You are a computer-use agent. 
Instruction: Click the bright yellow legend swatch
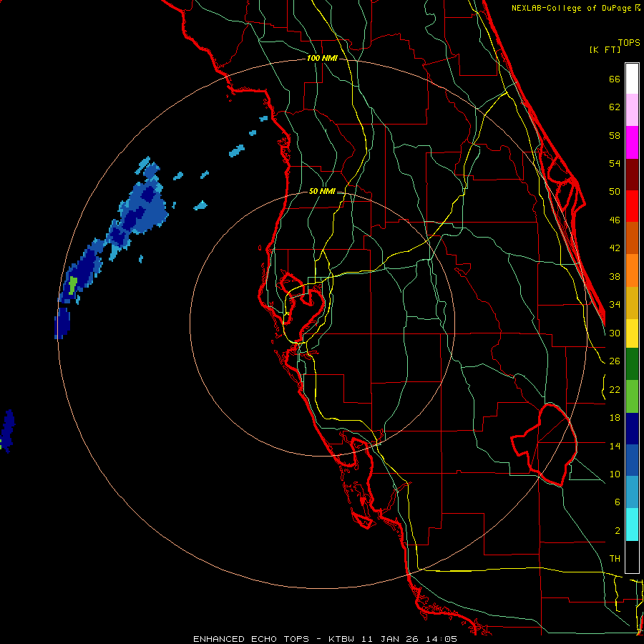(632, 333)
